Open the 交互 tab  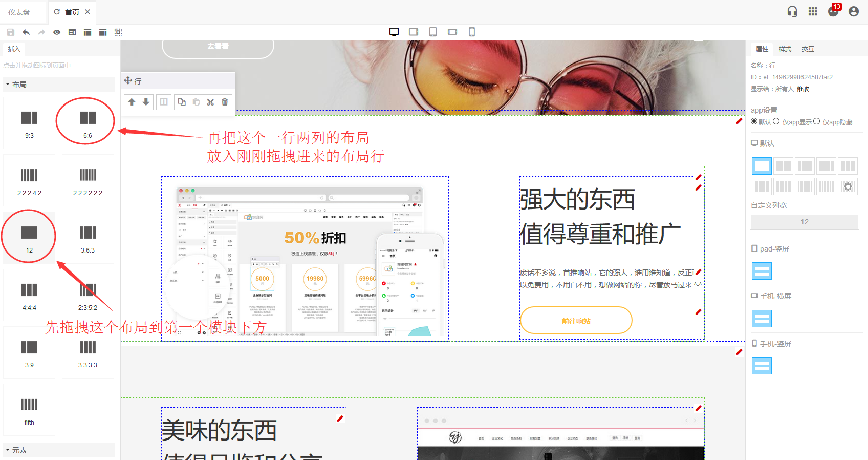(808, 49)
